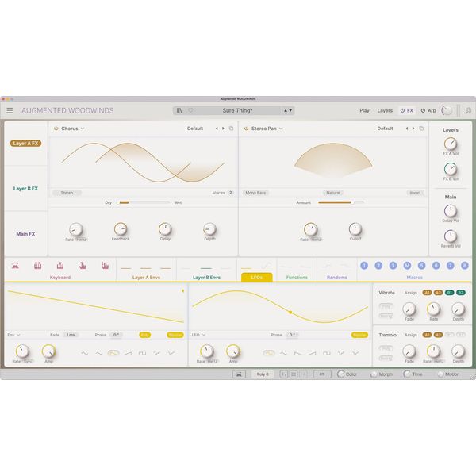Open the Voices 2 value selector
Image resolution: width=476 pixels, height=476 pixels.
tap(230, 193)
